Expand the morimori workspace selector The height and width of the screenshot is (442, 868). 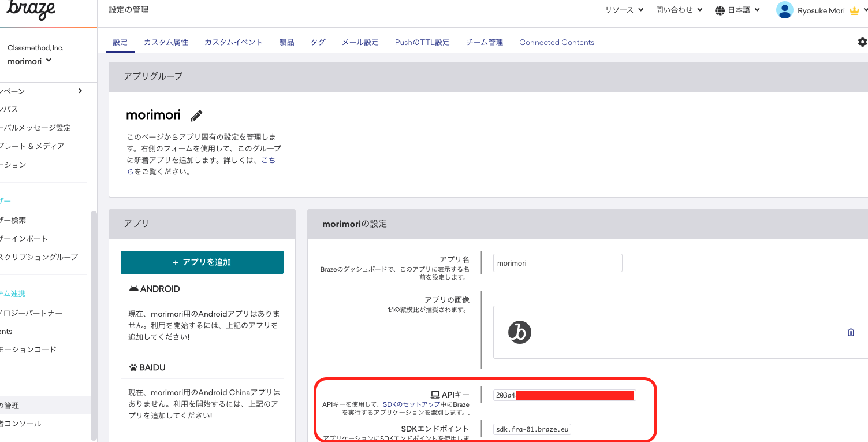click(29, 61)
